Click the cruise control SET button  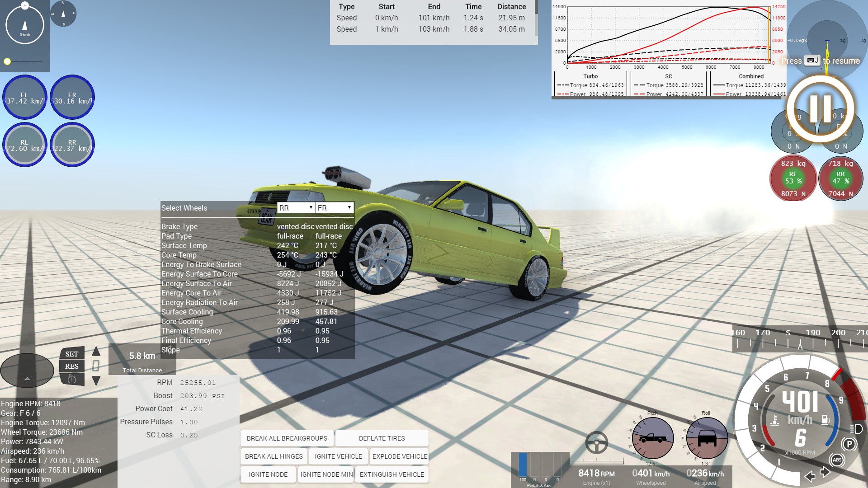[72, 354]
